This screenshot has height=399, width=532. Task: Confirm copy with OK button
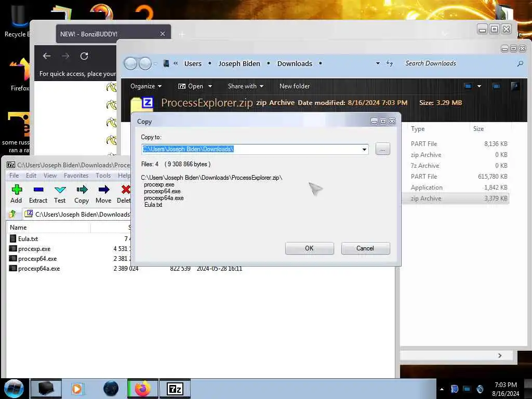coord(310,248)
